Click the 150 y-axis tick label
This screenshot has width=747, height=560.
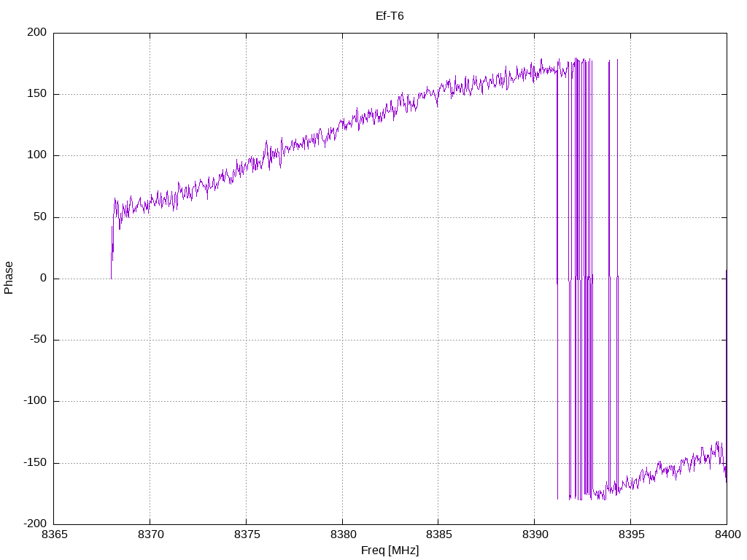pos(37,94)
